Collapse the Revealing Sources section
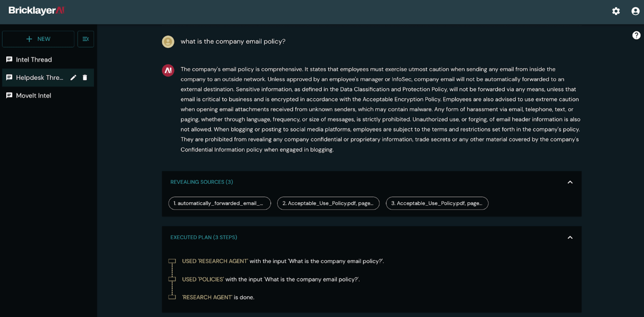The height and width of the screenshot is (317, 644). tap(570, 182)
